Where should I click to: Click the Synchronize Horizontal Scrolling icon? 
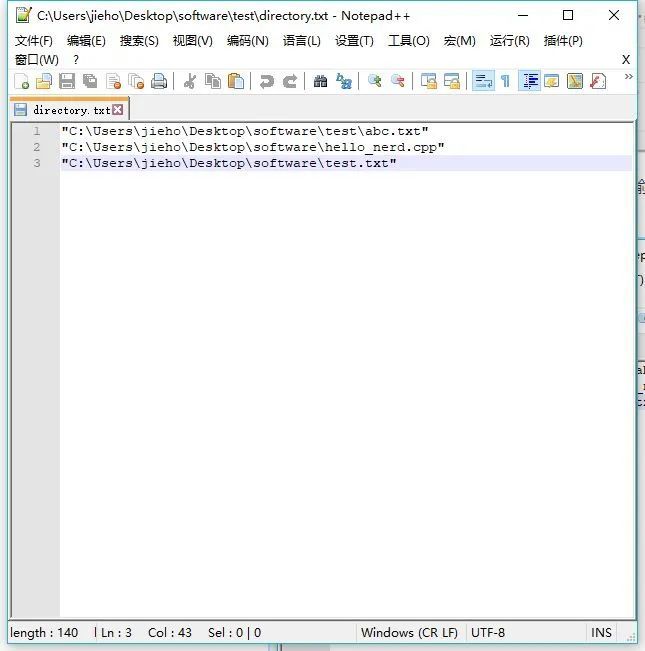452,81
